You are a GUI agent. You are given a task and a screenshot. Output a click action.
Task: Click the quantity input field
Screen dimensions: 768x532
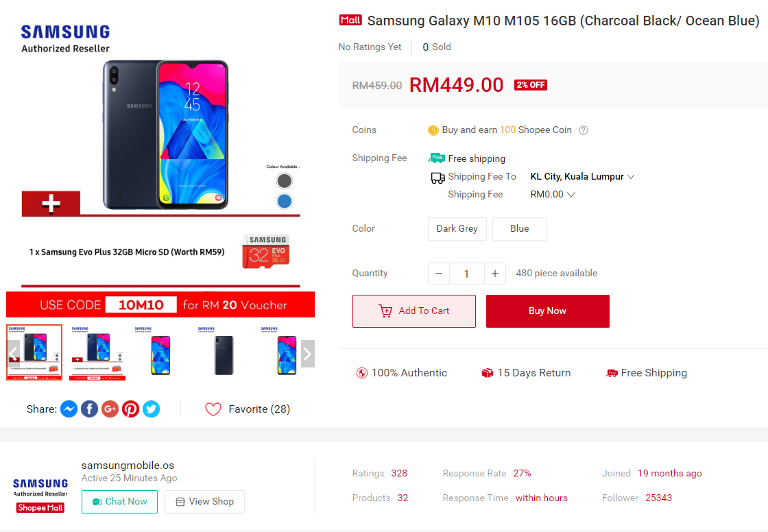466,274
